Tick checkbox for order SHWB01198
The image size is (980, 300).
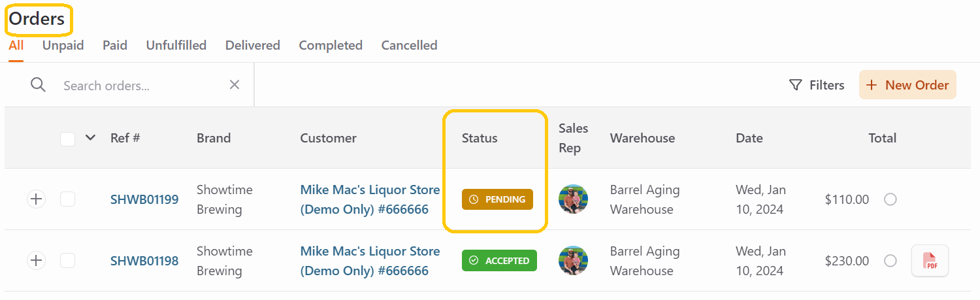pos(67,261)
